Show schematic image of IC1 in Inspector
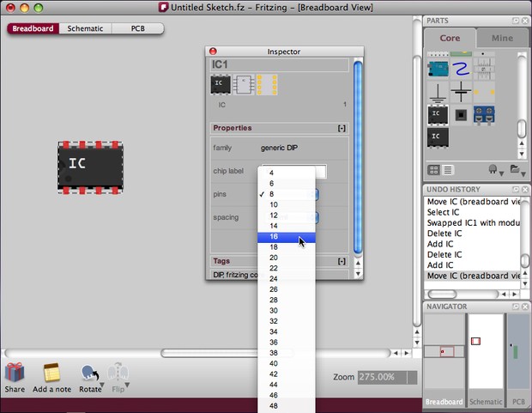Screen dimensions: 532x413 click(244, 84)
